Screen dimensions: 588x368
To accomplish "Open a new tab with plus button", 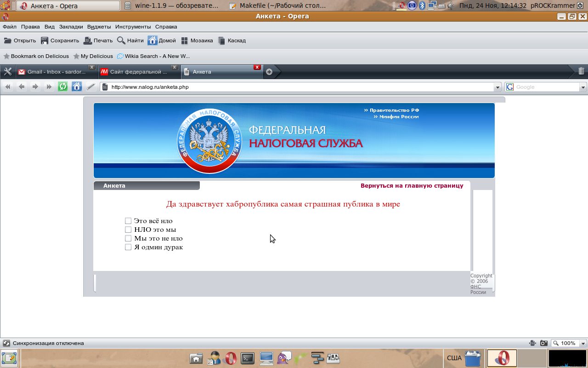I will click(x=269, y=72).
